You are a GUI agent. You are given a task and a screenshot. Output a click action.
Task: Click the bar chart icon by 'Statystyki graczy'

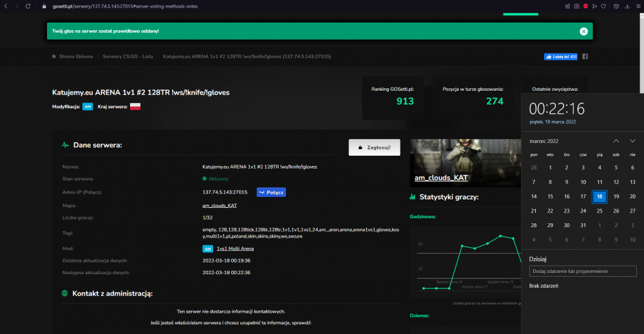pos(412,197)
